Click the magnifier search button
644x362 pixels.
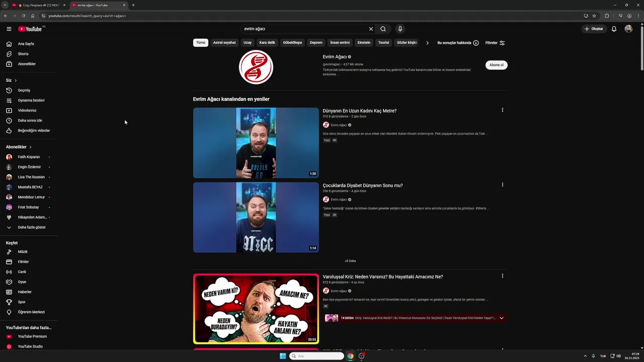coord(383,29)
